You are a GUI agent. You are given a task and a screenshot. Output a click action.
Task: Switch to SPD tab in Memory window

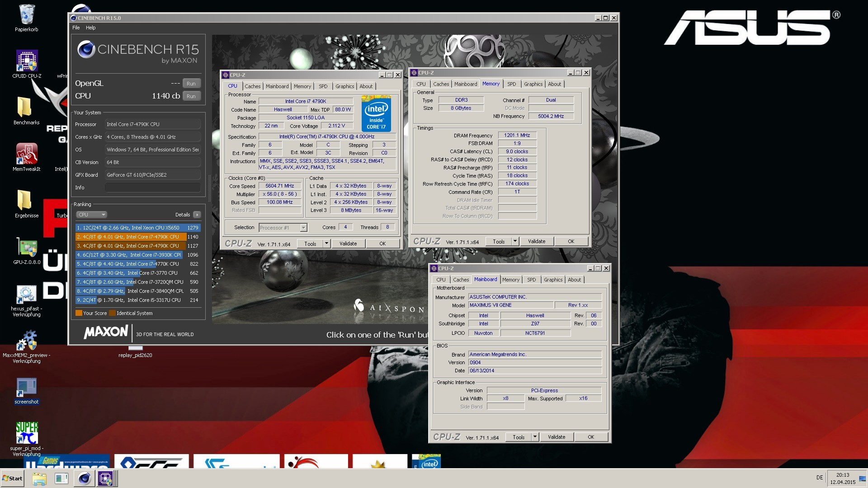[512, 84]
